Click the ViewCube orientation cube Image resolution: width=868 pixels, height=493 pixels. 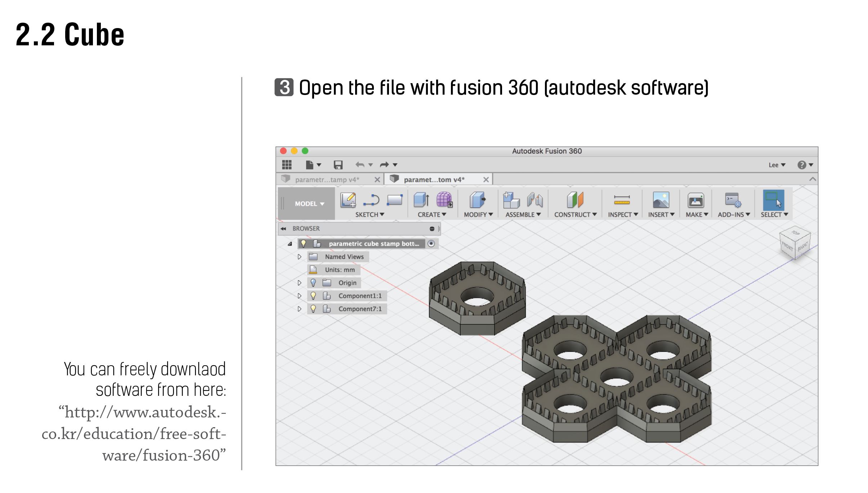coord(795,243)
